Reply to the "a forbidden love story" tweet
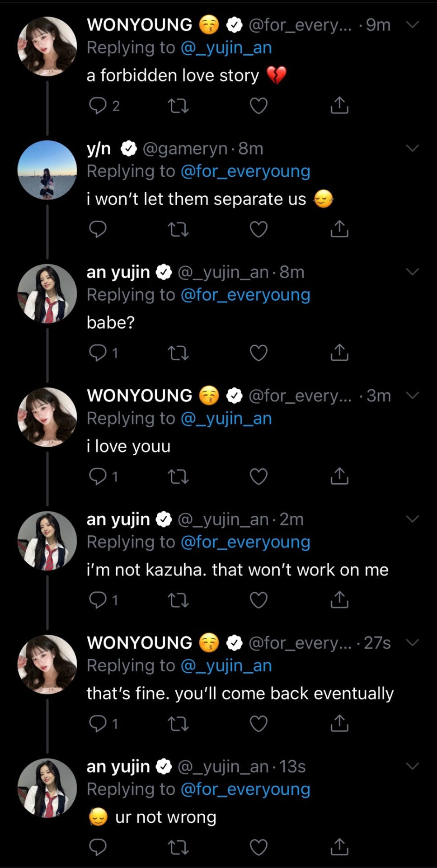The image size is (437, 868). coord(98,106)
